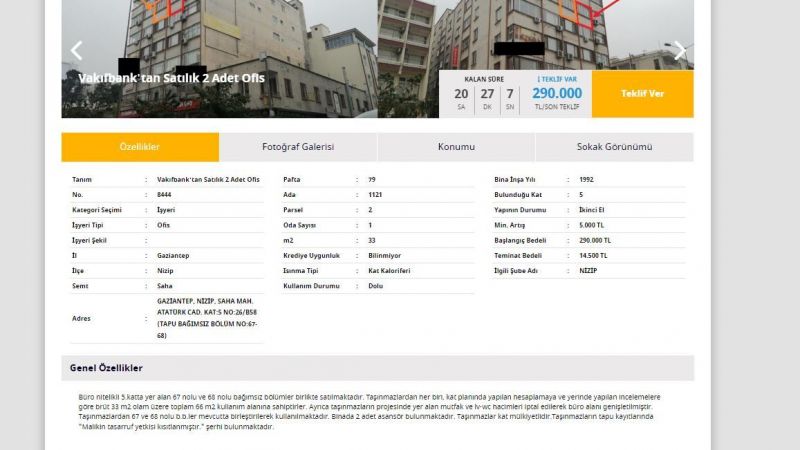Image resolution: width=800 pixels, height=450 pixels.
Task: Click the 290.000 last bid amount
Action: pyautogui.click(x=557, y=93)
